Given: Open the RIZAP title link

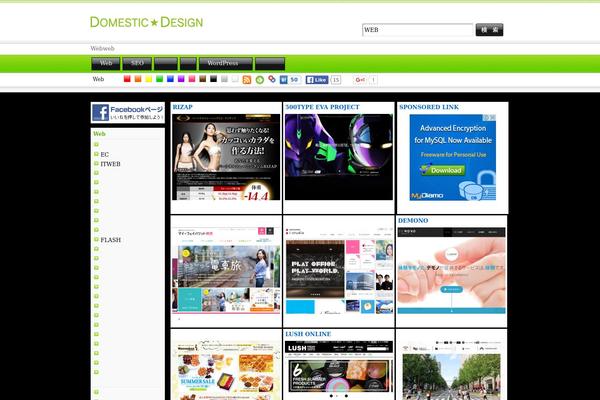Looking at the screenshot, I should click(183, 107).
